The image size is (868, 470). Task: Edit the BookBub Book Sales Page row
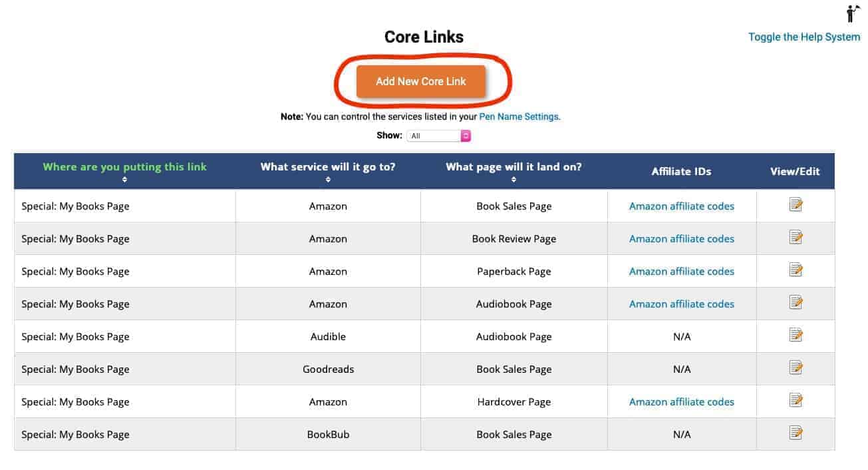click(x=796, y=433)
